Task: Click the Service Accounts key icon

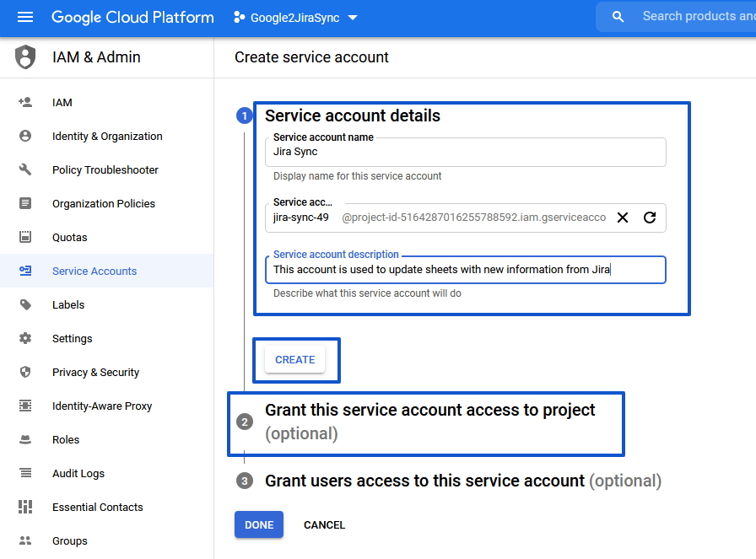Action: 25,271
